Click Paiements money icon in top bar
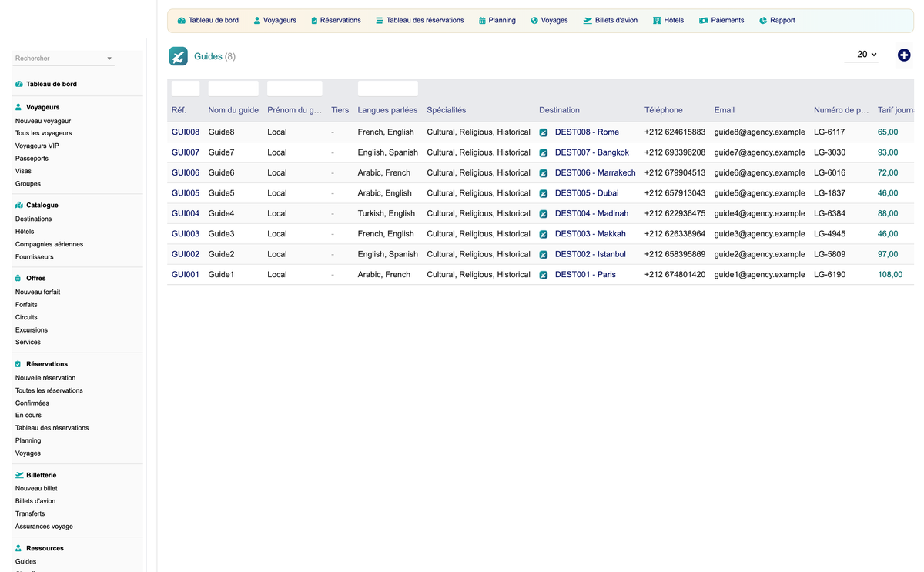 (704, 21)
